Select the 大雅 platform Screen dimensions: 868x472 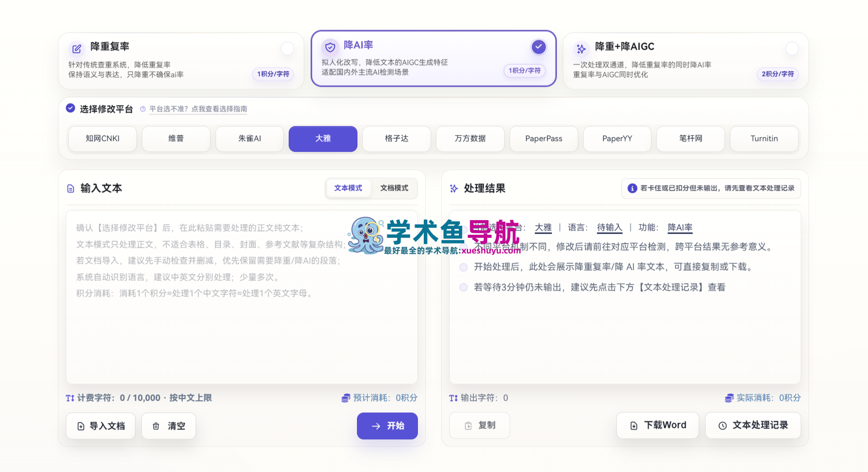coord(323,139)
